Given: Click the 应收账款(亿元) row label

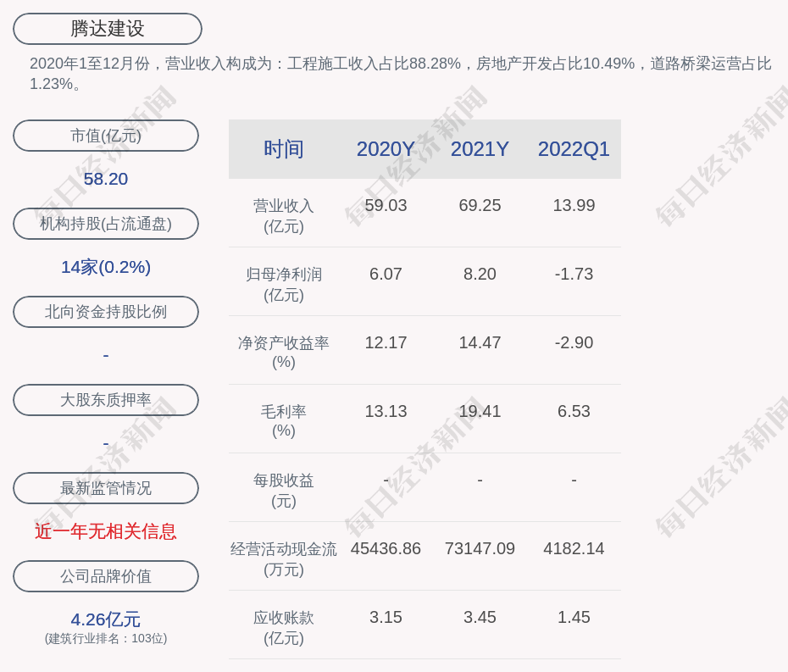Looking at the screenshot, I should [284, 628].
